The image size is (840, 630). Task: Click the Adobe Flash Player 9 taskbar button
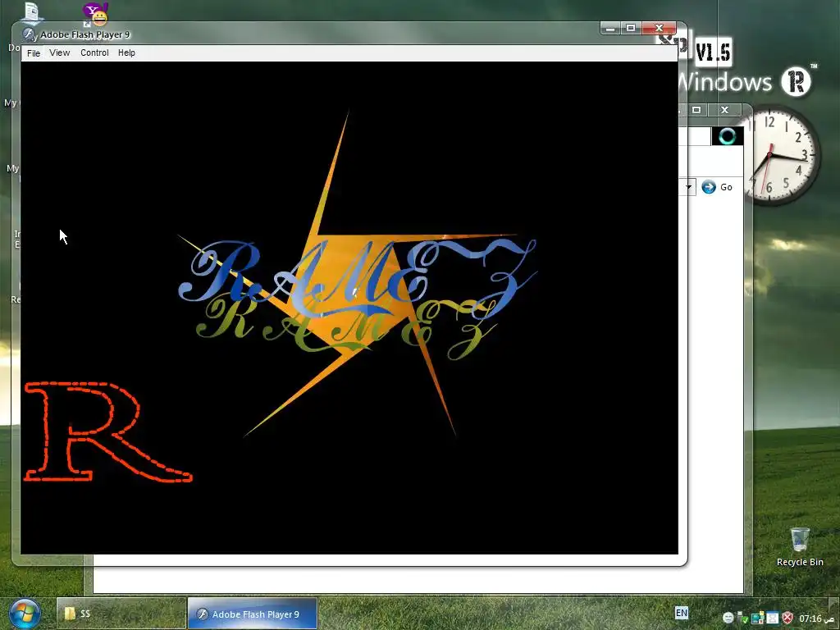[253, 614]
